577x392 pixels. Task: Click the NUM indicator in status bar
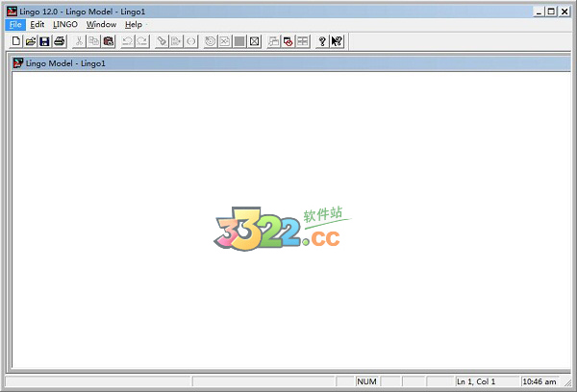(366, 381)
